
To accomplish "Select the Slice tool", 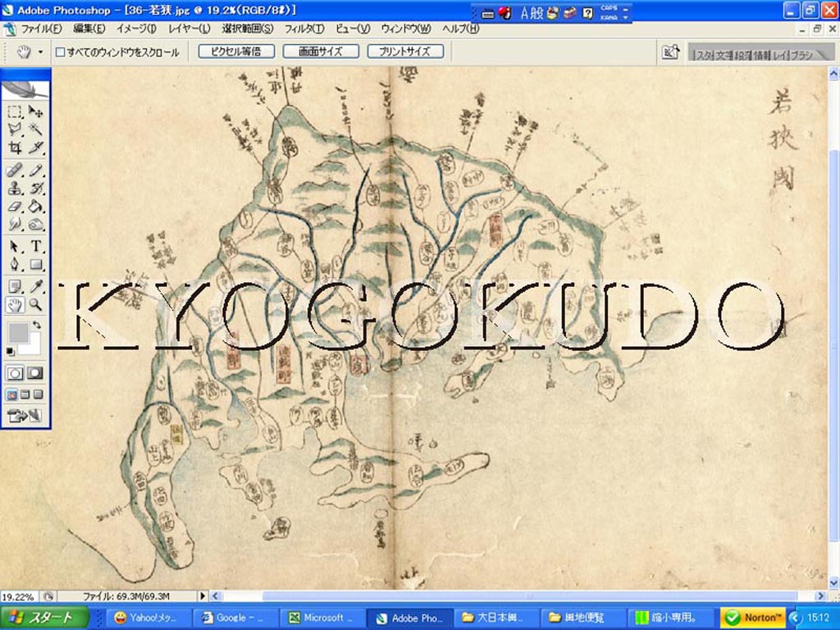I will (x=36, y=148).
